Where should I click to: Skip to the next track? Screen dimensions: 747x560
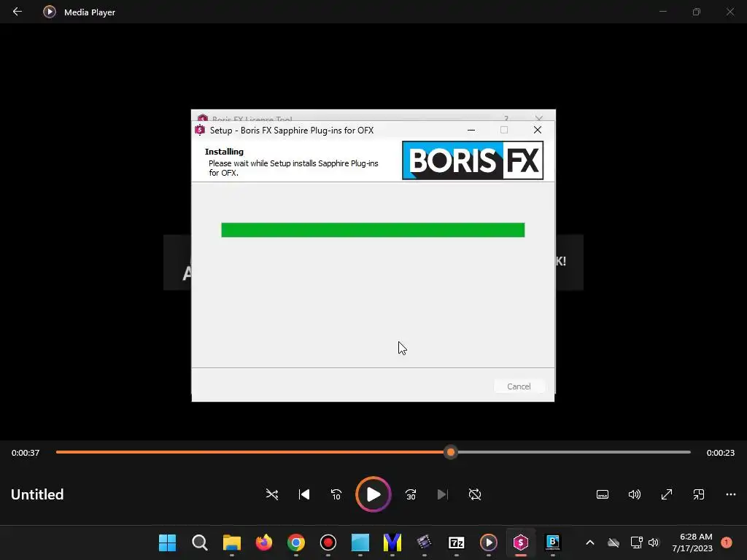[443, 494]
